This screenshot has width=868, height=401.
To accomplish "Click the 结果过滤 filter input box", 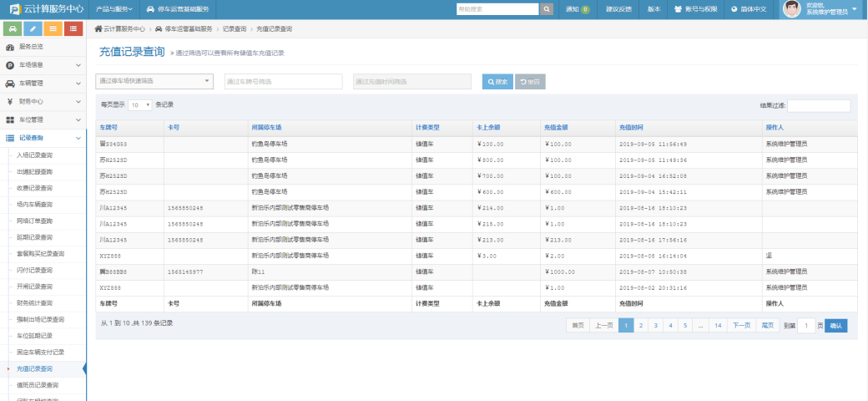I will click(x=818, y=106).
